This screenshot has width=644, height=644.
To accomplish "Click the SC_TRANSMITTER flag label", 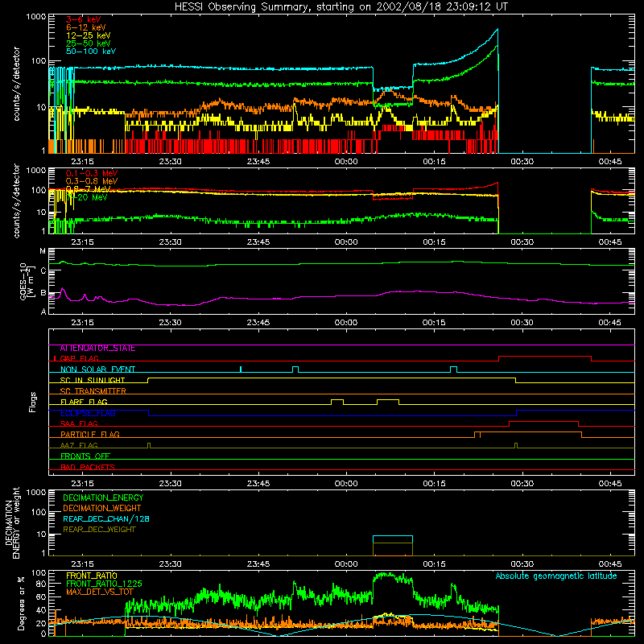I will (x=93, y=391).
